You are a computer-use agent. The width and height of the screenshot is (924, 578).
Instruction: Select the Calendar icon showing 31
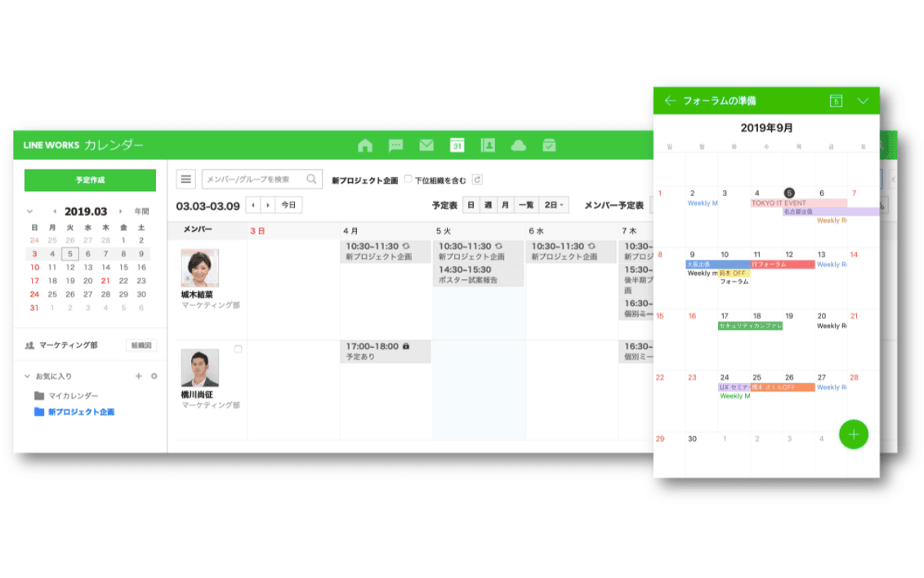tap(457, 145)
